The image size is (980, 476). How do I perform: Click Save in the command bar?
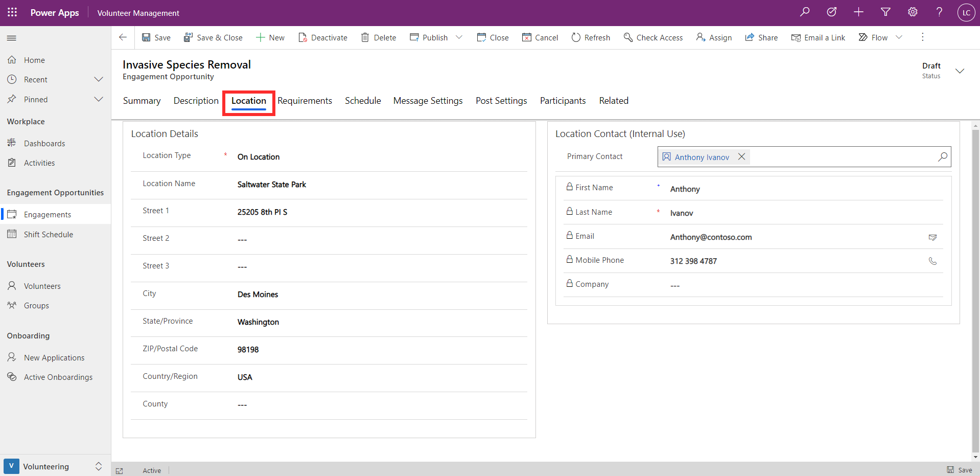click(156, 37)
